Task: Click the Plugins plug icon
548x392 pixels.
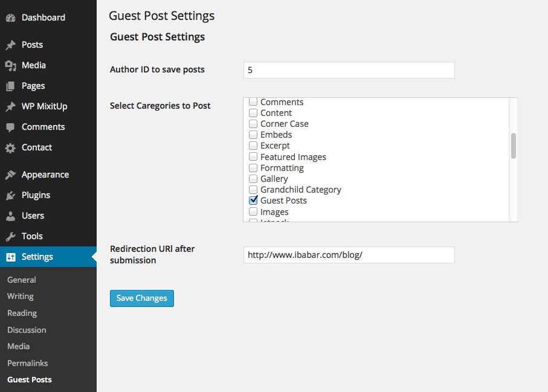Action: point(10,196)
